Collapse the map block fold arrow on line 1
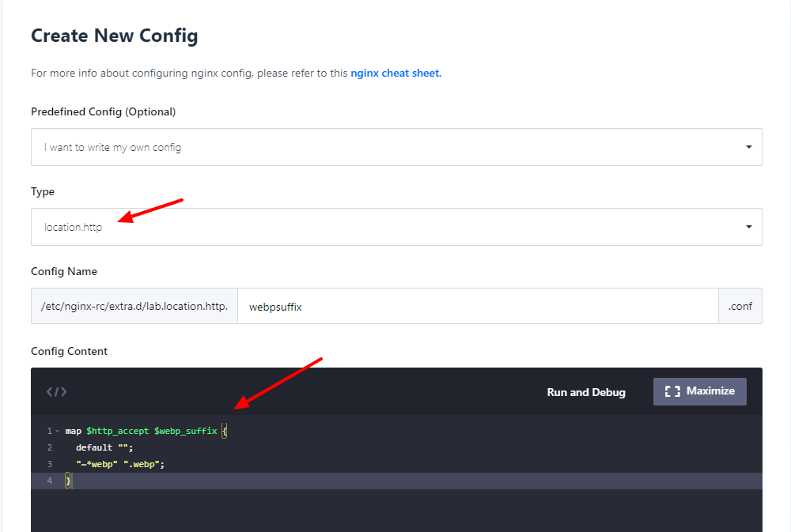Viewport: 791px width, 532px height. tap(58, 431)
